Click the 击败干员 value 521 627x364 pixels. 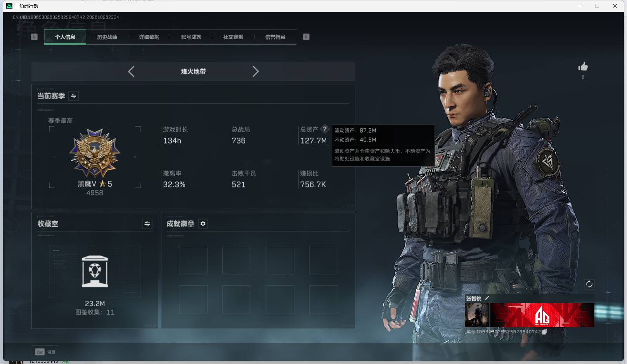point(239,185)
